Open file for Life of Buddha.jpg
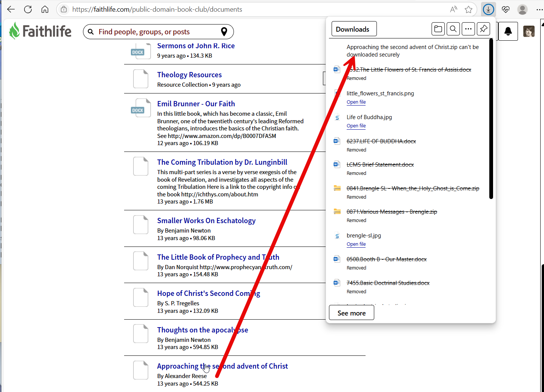This screenshot has height=392, width=544. pos(356,126)
